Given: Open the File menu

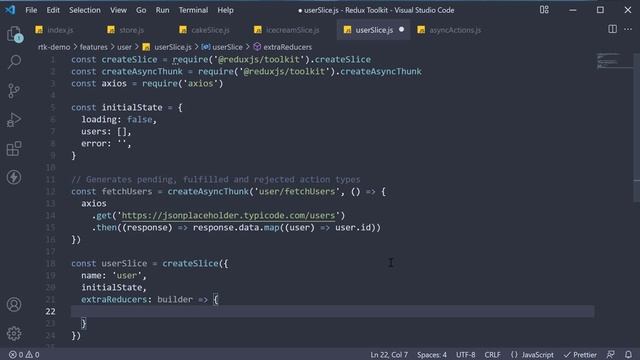Looking at the screenshot, I should coord(31,10).
